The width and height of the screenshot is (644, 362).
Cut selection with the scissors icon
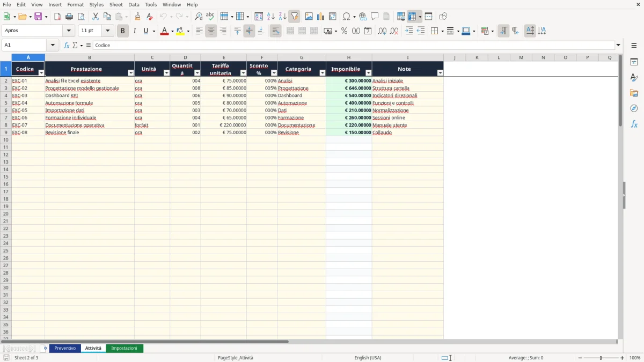pyautogui.click(x=96, y=17)
